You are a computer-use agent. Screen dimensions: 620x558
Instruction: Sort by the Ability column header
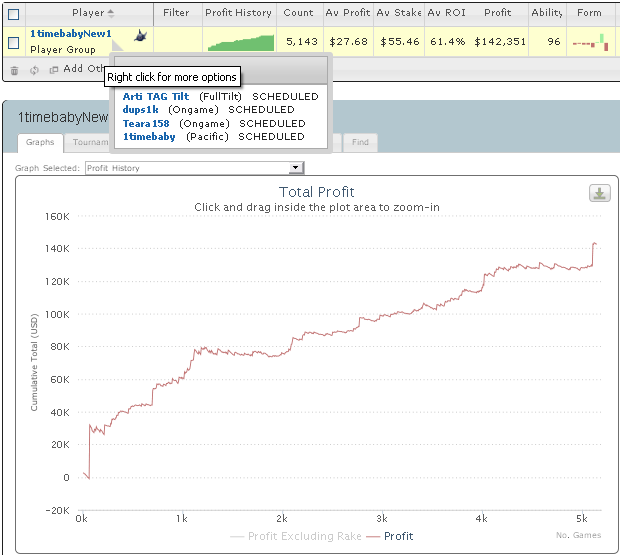pos(547,13)
